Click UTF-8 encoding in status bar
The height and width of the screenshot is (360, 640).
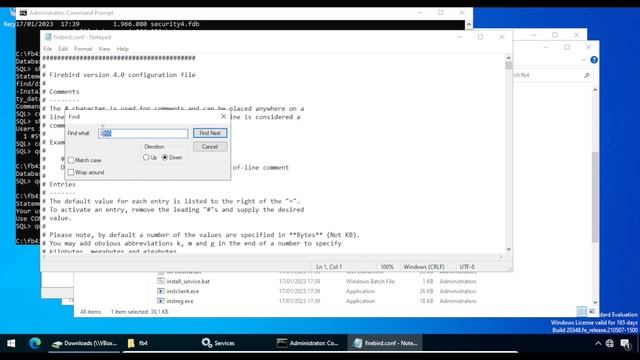pos(467,267)
